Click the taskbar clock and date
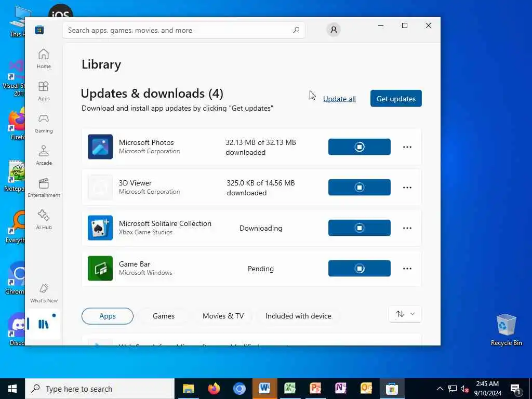 click(487, 389)
